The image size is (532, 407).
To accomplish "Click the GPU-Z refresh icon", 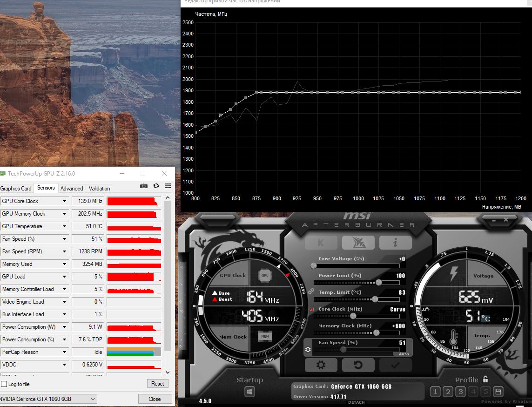I will 156,186.
